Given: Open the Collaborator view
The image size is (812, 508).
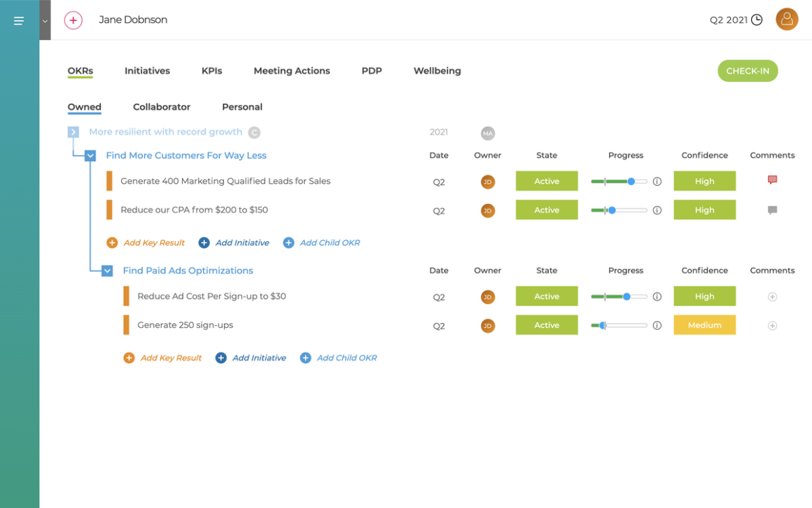Looking at the screenshot, I should point(161,107).
